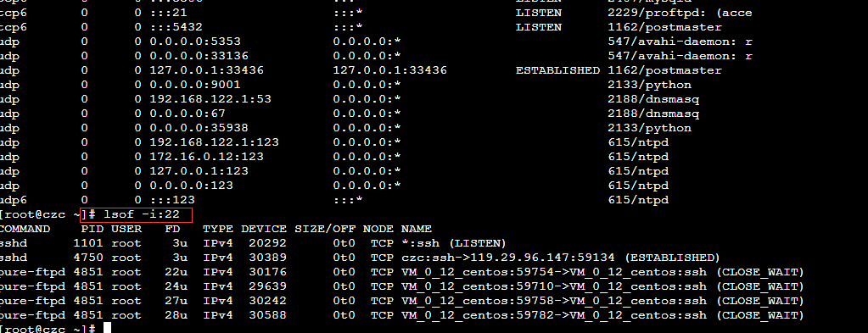Click the device value 30176

(x=267, y=272)
